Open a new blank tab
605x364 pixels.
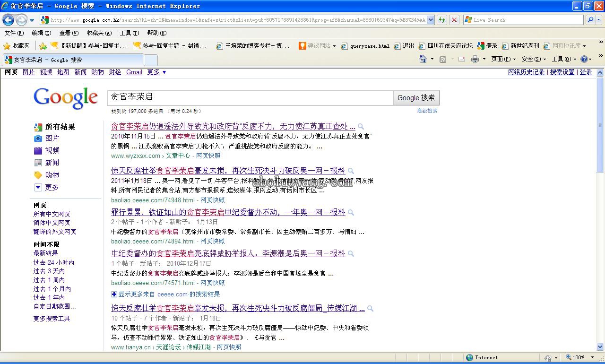pyautogui.click(x=150, y=60)
